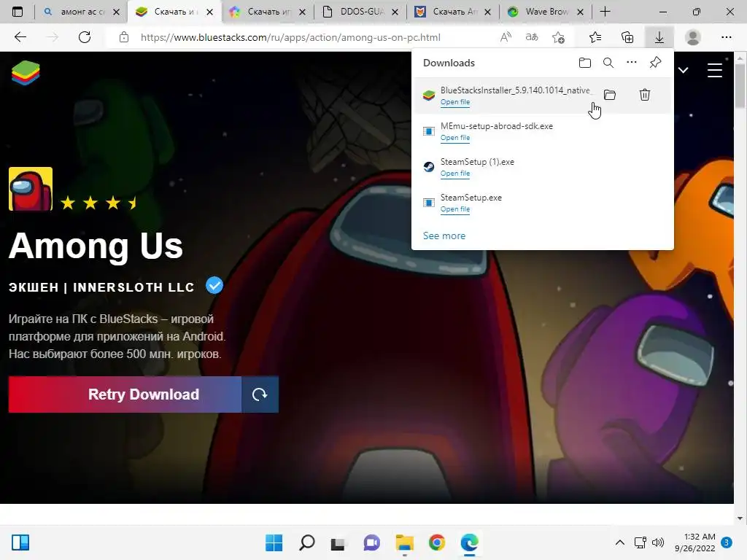Show BlueStacksInstaller file in folder

pos(610,95)
